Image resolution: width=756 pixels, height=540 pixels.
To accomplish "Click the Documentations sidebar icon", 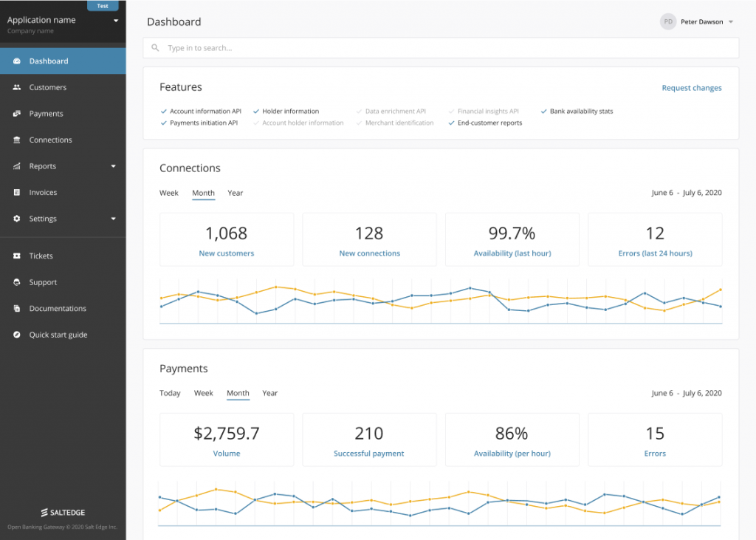I will tap(16, 308).
